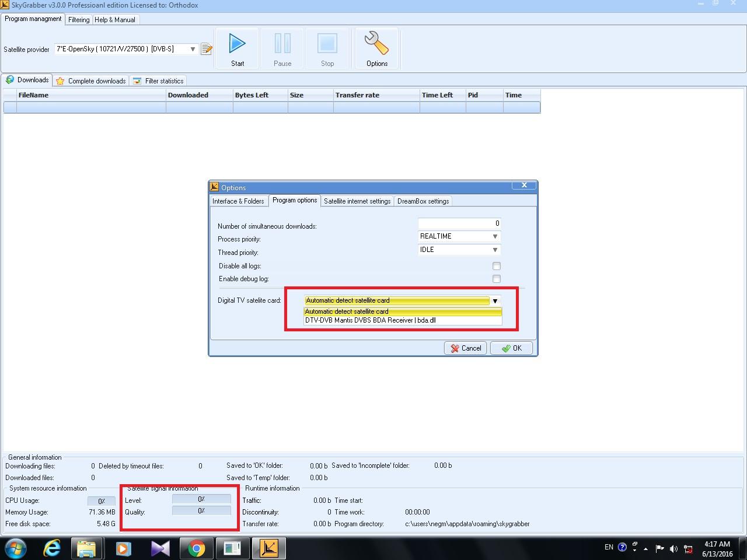The height and width of the screenshot is (560, 747).
Task: Click notepad-like app in taskbar
Action: [232, 548]
